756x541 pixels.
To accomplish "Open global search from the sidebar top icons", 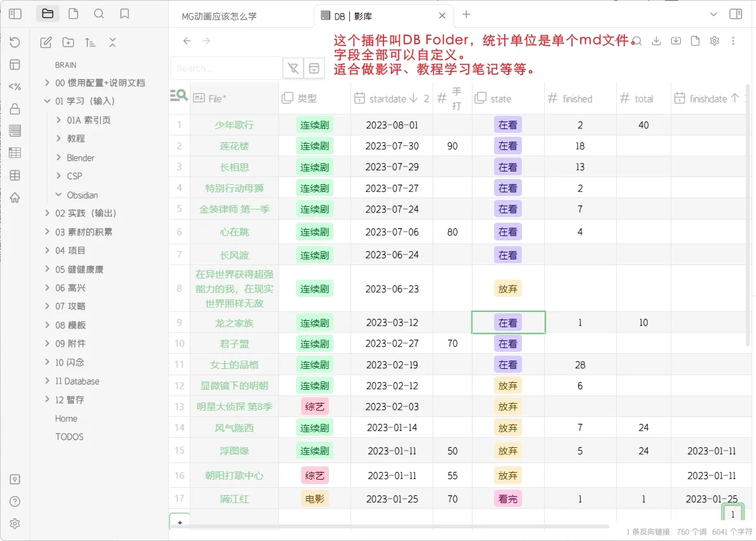I will (99, 13).
